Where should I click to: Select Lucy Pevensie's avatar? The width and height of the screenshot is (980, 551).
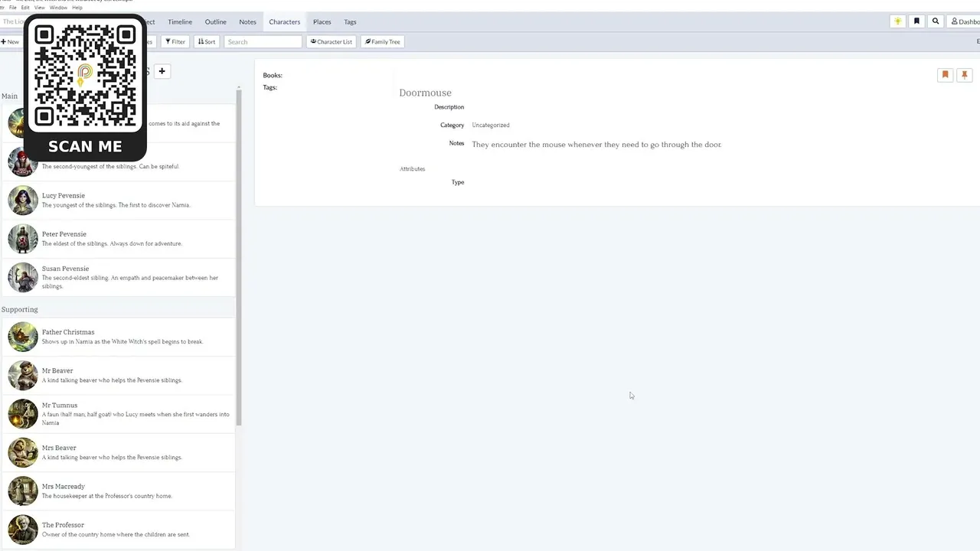coord(23,201)
